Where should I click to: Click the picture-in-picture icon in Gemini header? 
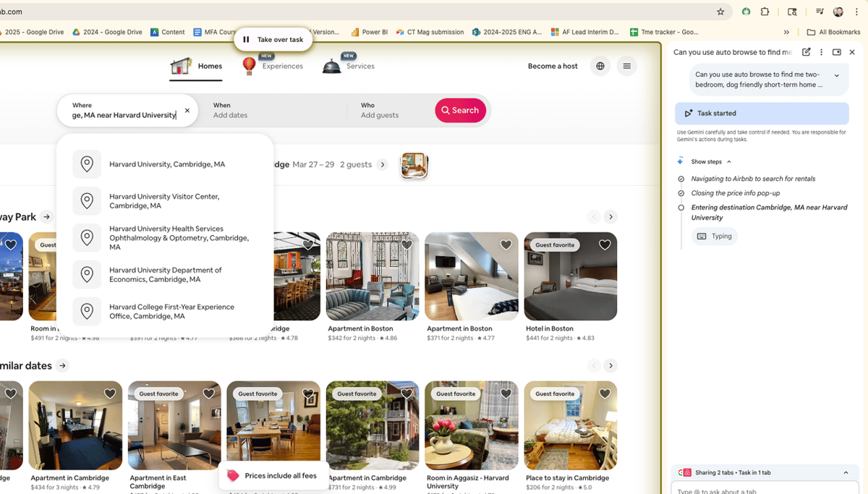(x=836, y=52)
